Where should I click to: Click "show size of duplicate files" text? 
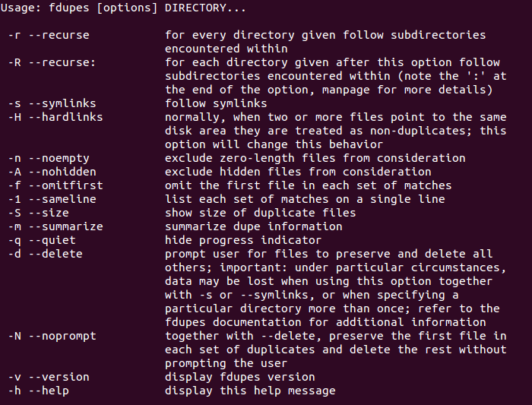(260, 213)
